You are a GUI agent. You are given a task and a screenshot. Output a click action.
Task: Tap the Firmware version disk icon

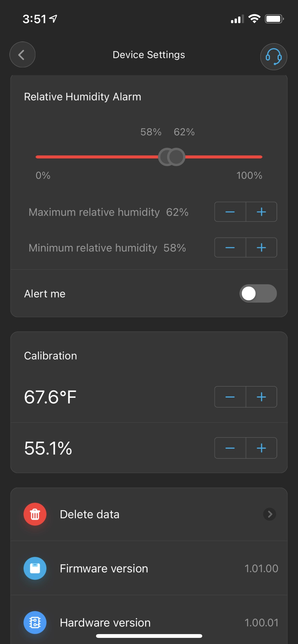(35, 568)
